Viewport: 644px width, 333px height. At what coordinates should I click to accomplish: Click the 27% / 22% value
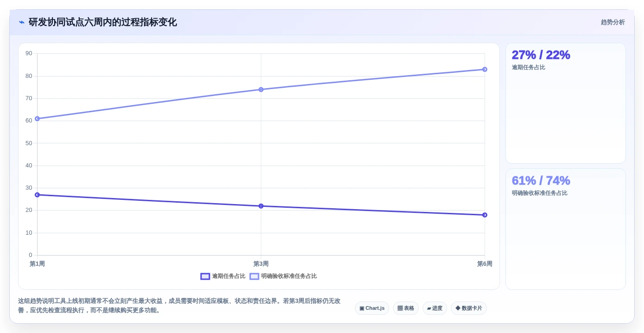click(541, 55)
